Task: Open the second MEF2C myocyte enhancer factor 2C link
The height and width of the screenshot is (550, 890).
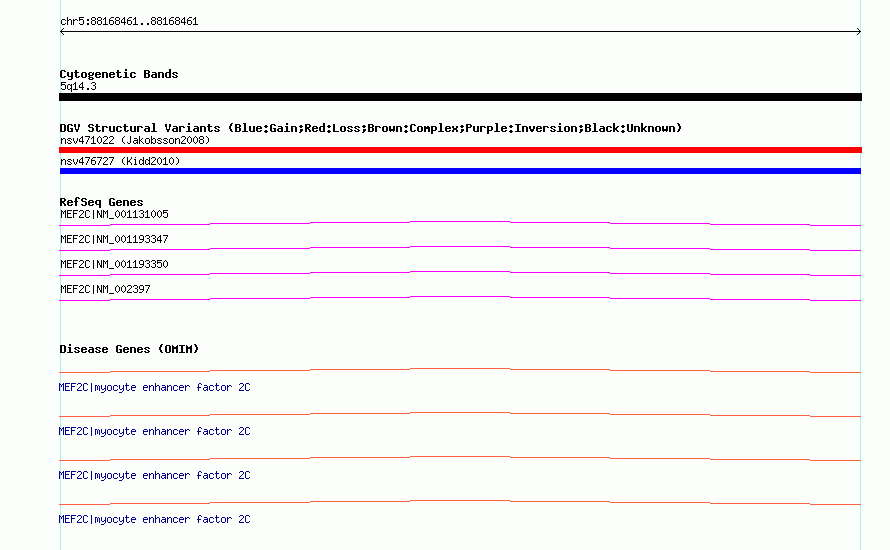Action: click(x=154, y=431)
